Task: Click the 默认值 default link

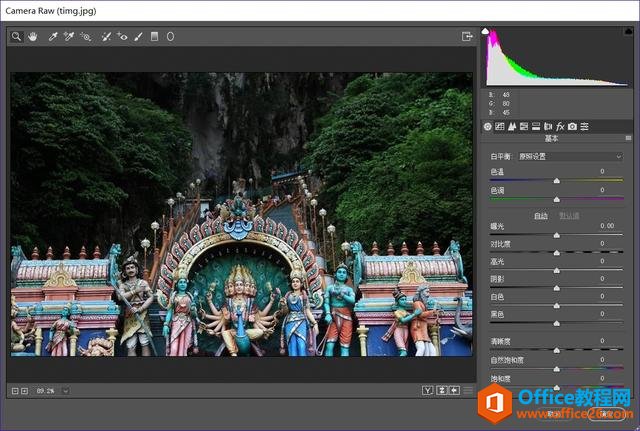Action: pos(567,215)
